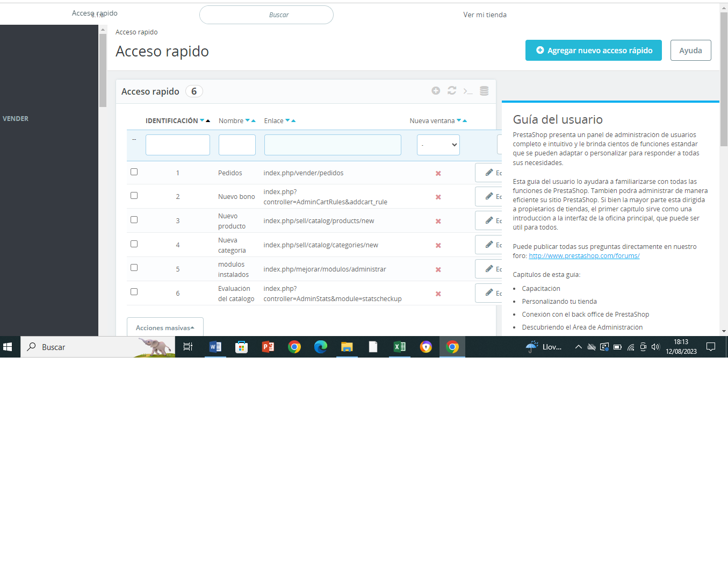Click the Ayuda button
This screenshot has height=585, width=728.
tap(691, 51)
